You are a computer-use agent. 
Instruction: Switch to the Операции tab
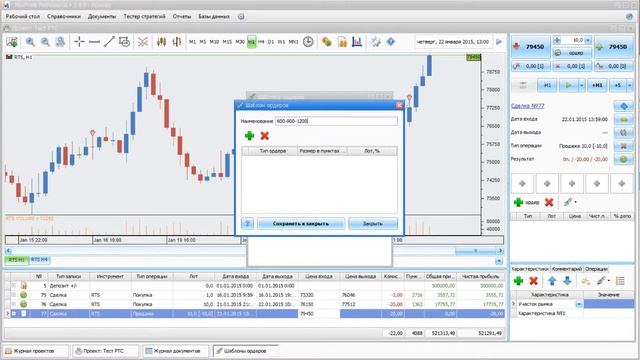point(596,269)
